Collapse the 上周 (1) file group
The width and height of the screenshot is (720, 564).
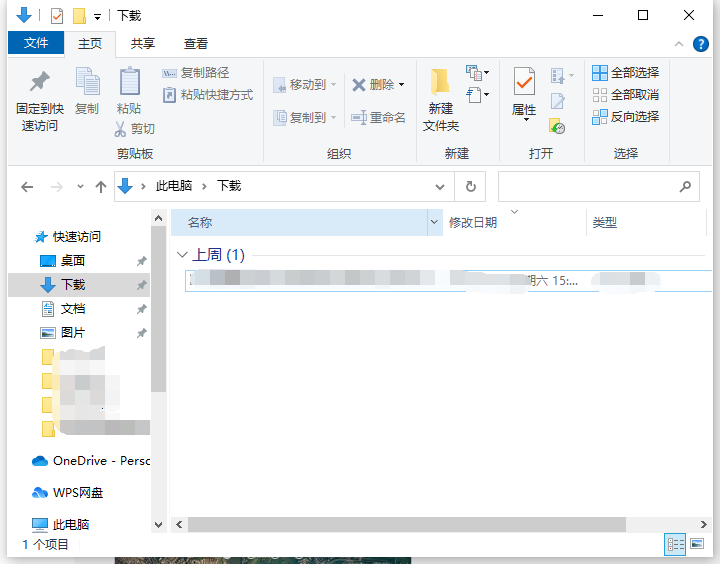(181, 255)
